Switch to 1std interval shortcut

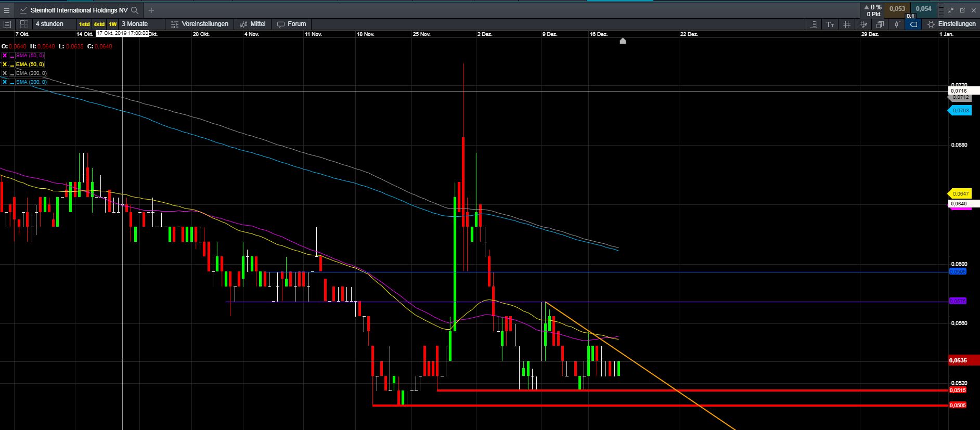[84, 24]
